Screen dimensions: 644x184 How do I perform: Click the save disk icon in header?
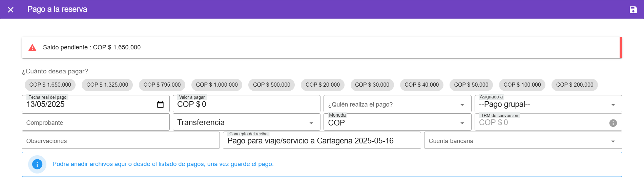[633, 10]
